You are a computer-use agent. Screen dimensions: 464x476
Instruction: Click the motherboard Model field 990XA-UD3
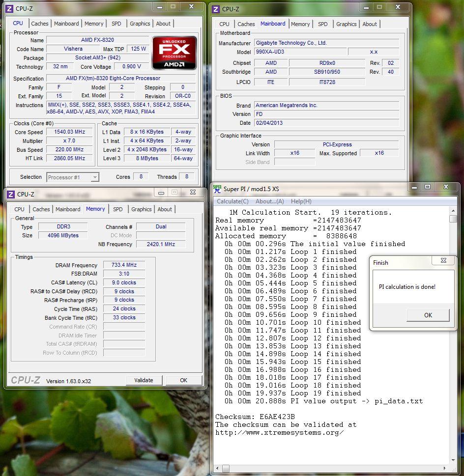[x=300, y=52]
